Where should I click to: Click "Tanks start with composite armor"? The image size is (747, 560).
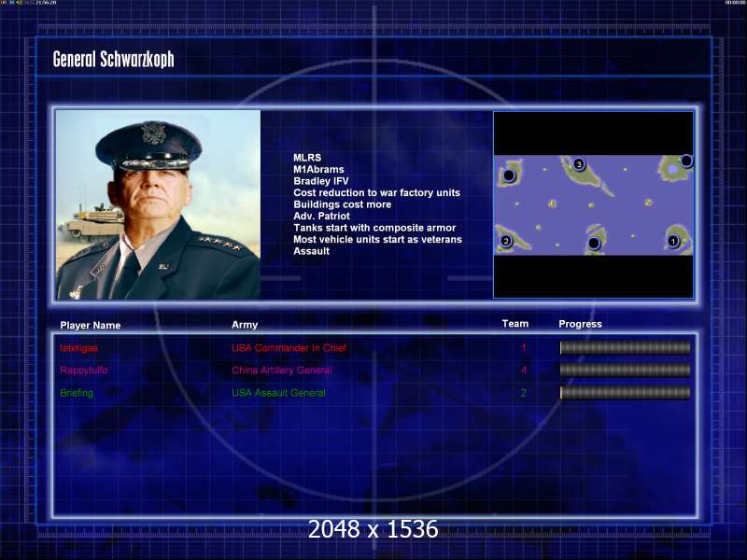click(x=374, y=228)
